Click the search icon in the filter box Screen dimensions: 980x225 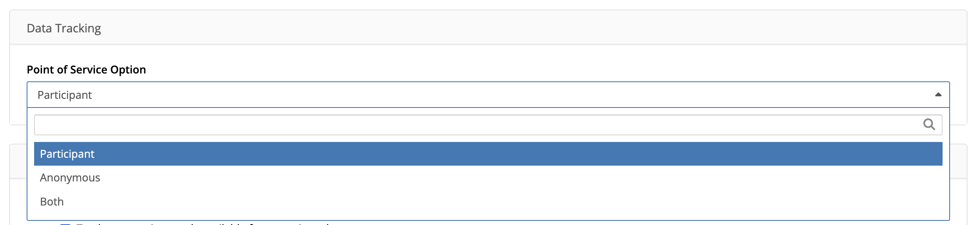[929, 125]
